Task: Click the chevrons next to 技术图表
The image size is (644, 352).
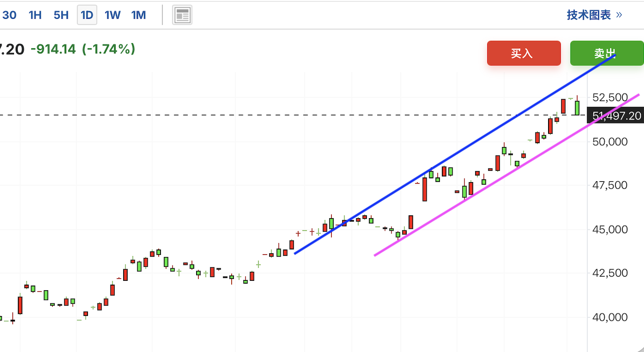Action: coord(619,15)
